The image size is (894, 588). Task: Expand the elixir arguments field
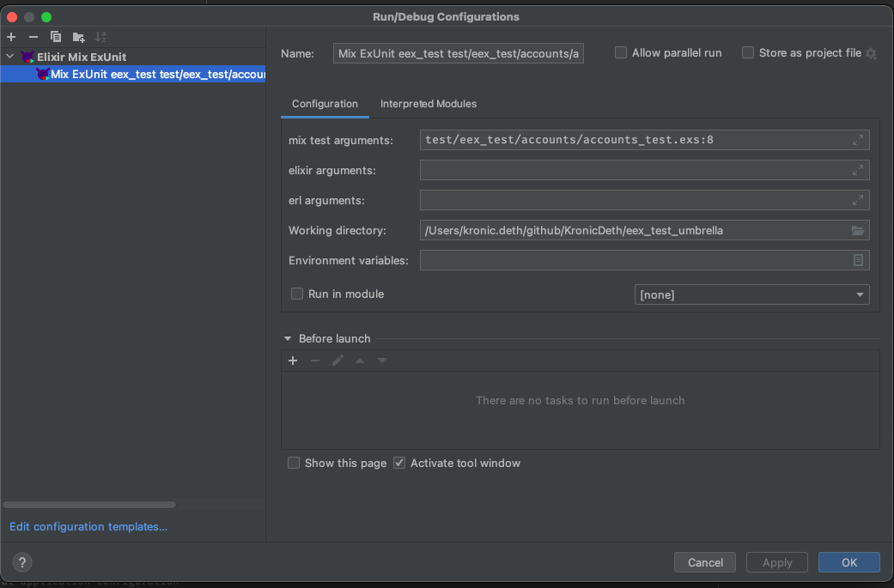(x=858, y=170)
